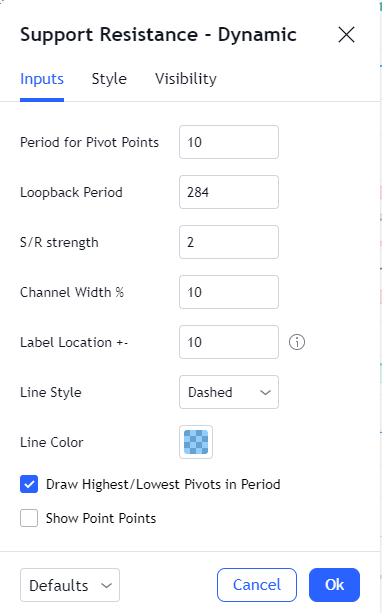The width and height of the screenshot is (382, 613).
Task: Uncheck Draw Highest/Lowest Pivots in Period
Action: (29, 484)
